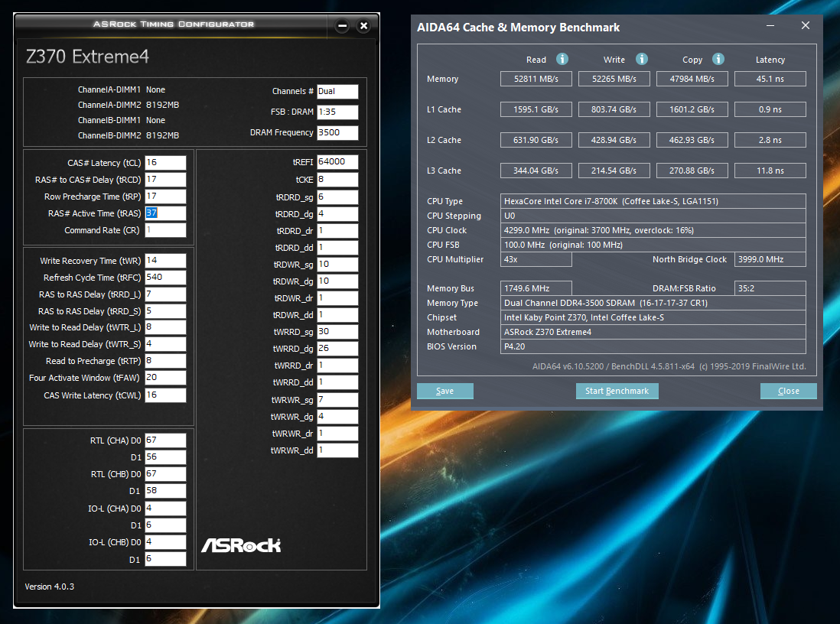This screenshot has width=840, height=624.
Task: Click the tWTR_S value field
Action: point(165,344)
